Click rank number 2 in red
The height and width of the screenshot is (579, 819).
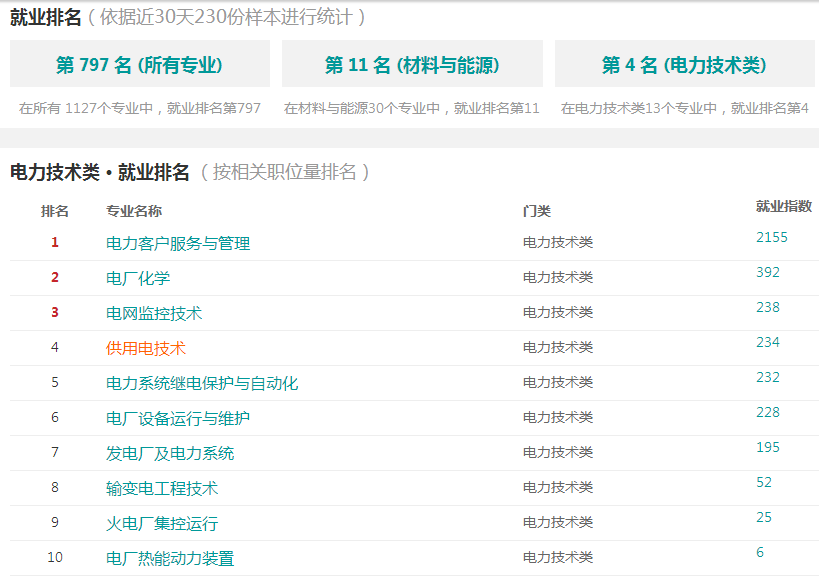click(x=55, y=277)
